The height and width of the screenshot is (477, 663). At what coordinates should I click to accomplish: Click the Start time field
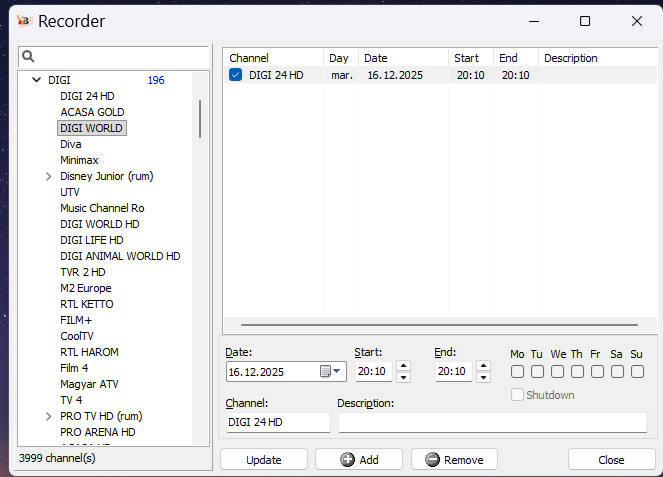[373, 371]
